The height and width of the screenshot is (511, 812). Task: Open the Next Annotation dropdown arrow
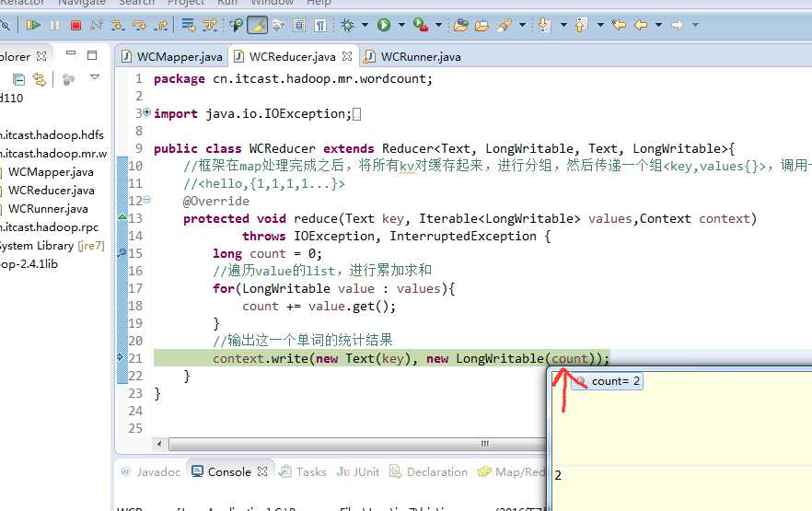pos(563,25)
